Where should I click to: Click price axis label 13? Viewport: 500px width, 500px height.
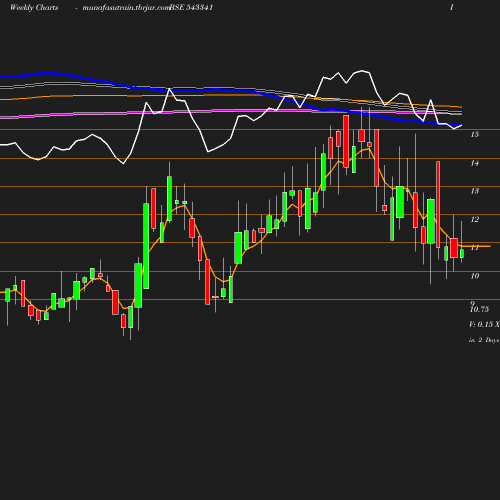[x=475, y=191]
